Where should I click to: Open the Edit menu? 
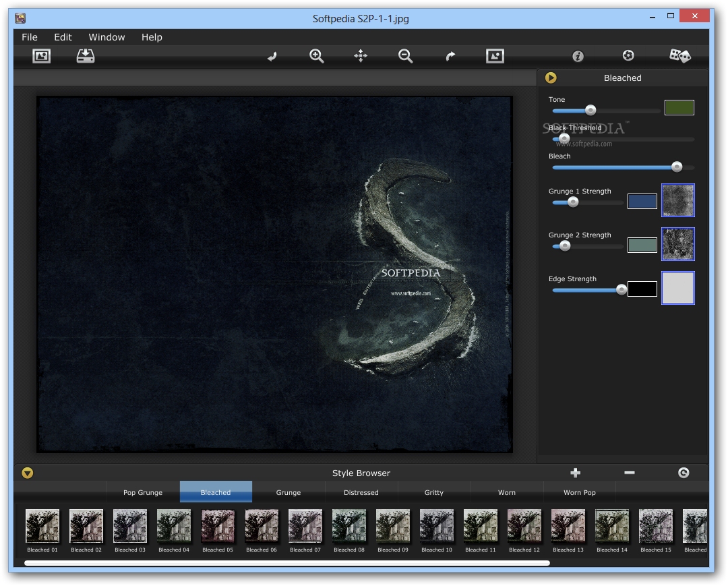coord(63,37)
